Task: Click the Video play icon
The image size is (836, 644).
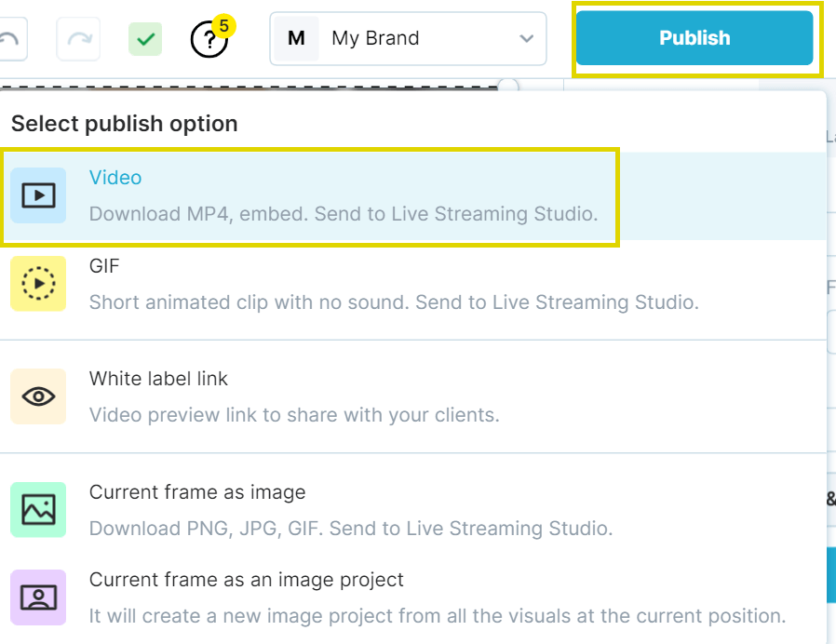Action: (38, 195)
